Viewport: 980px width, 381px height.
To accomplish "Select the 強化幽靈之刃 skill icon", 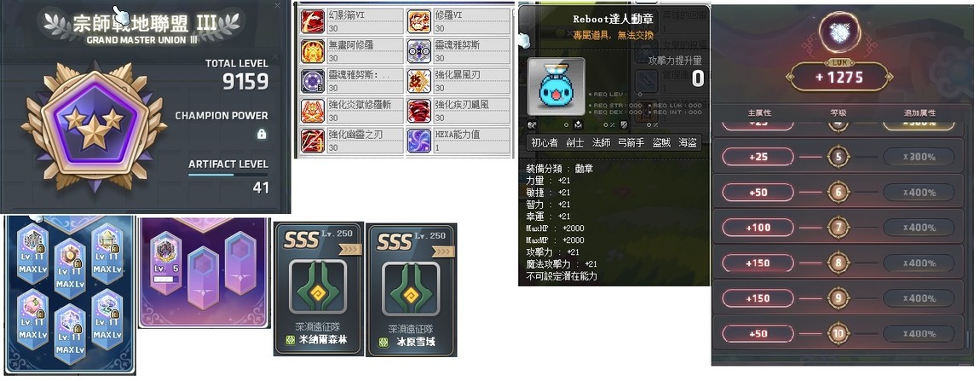I will [313, 141].
